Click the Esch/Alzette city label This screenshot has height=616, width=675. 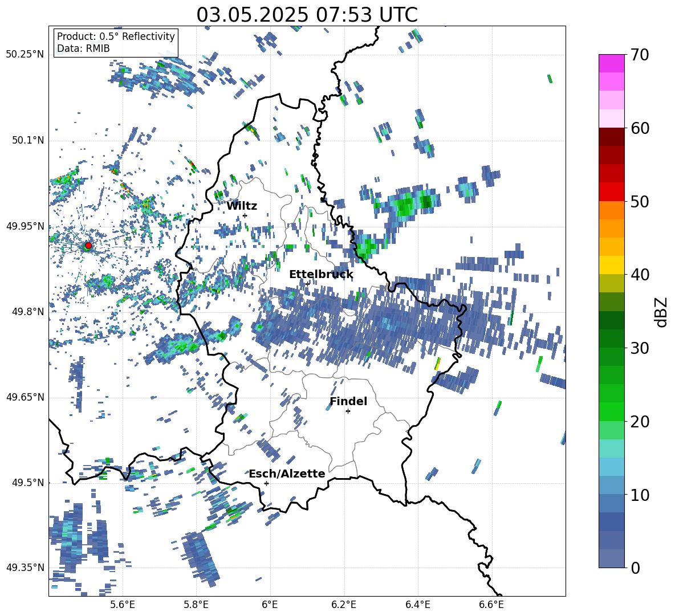pyautogui.click(x=287, y=474)
